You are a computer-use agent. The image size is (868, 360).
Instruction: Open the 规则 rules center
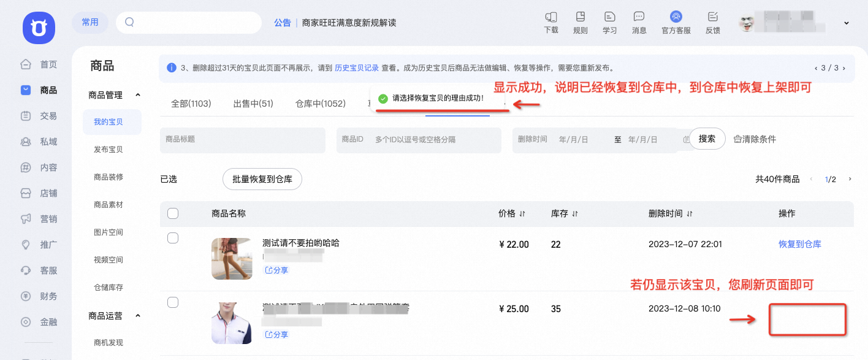(x=580, y=23)
